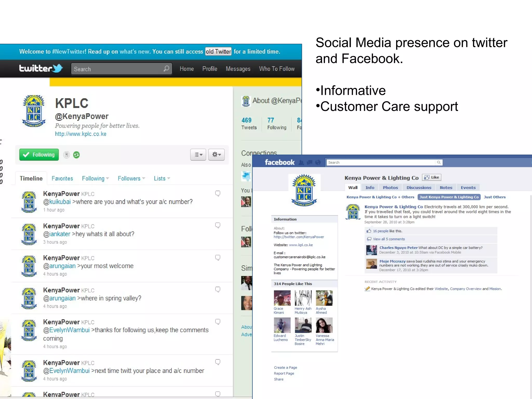Open Edward Luchemo's profile picture

point(282,325)
